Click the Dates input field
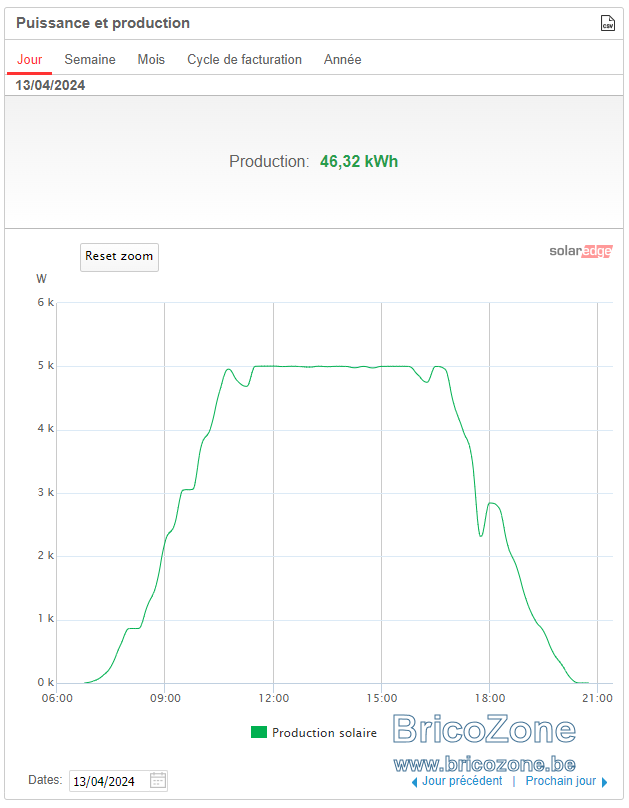Image resolution: width=629 pixels, height=808 pixels. click(118, 781)
